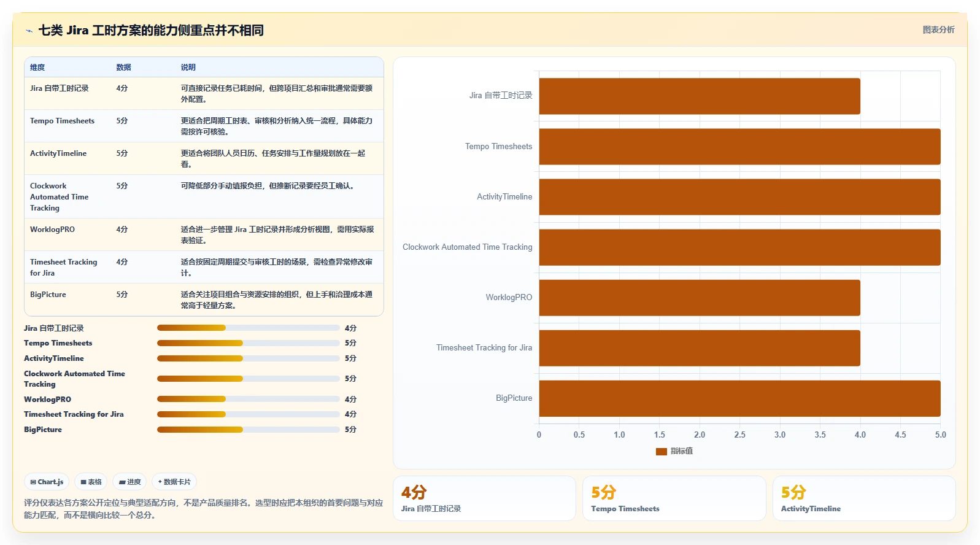
Task: Click the 4.0 tick on the chart x-axis
Action: point(860,435)
